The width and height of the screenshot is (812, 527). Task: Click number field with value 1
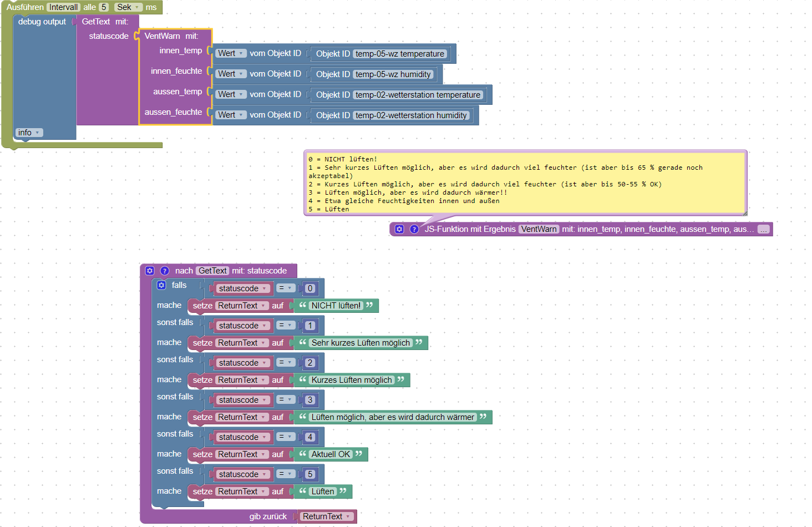[310, 326]
